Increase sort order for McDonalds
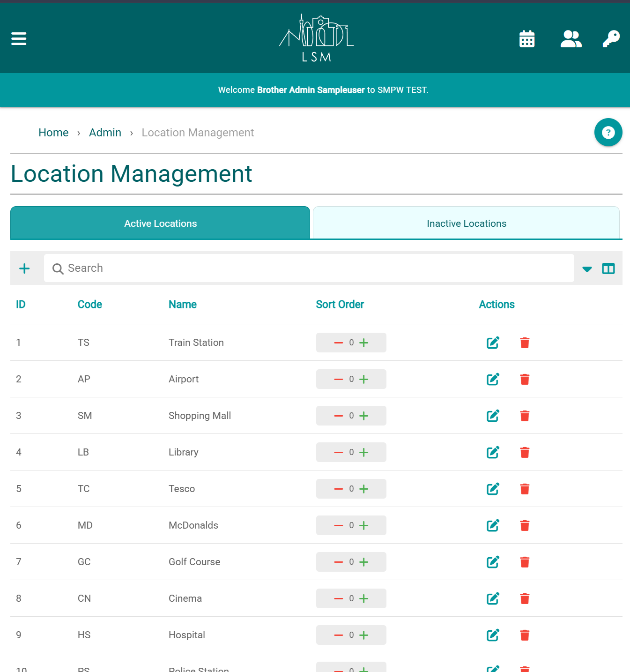Viewport: 630px width, 672px height. coord(364,525)
